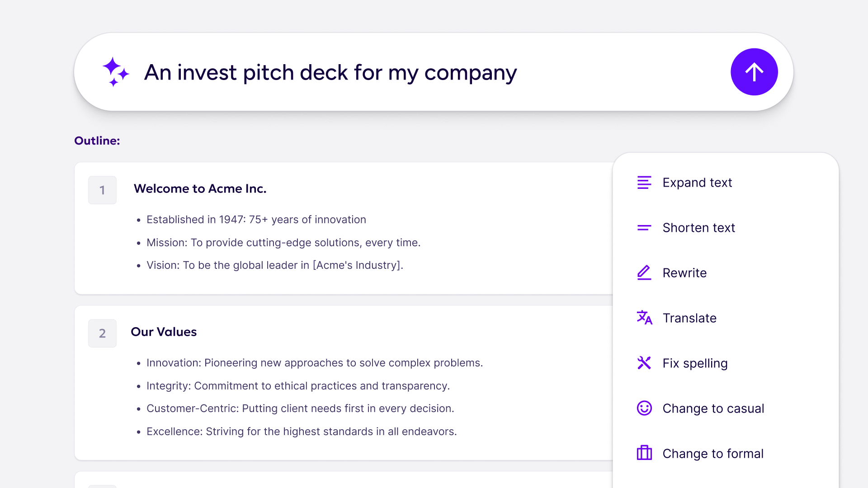Click the Mission bullet point text
868x488 pixels.
[x=283, y=243]
